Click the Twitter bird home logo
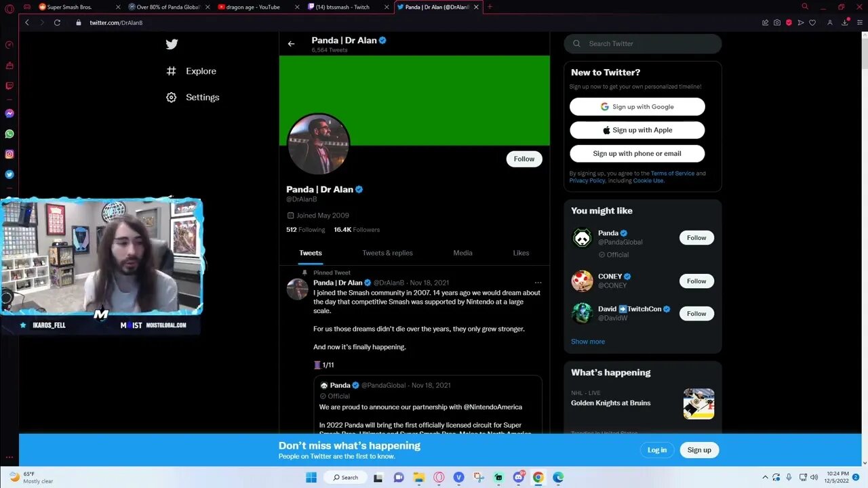This screenshot has height=488, width=868. (172, 44)
